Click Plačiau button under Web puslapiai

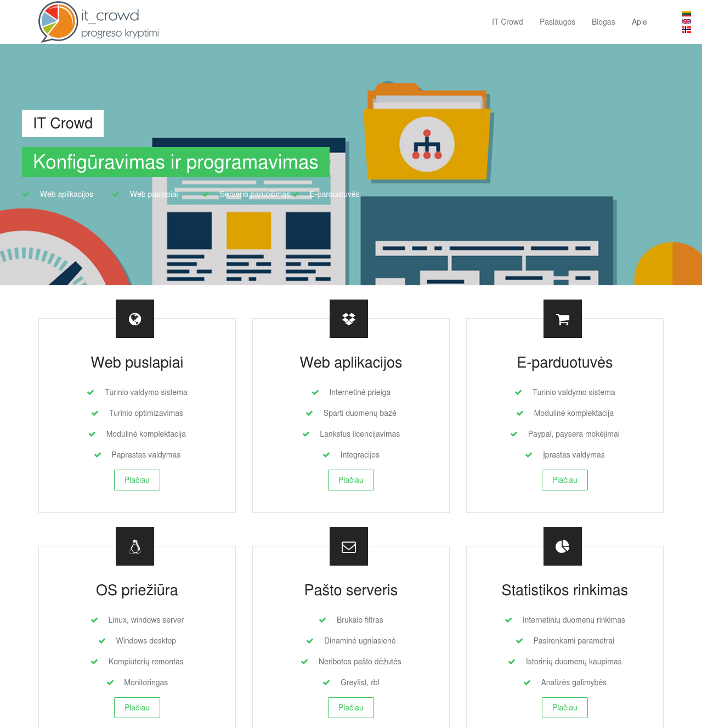pyautogui.click(x=137, y=480)
